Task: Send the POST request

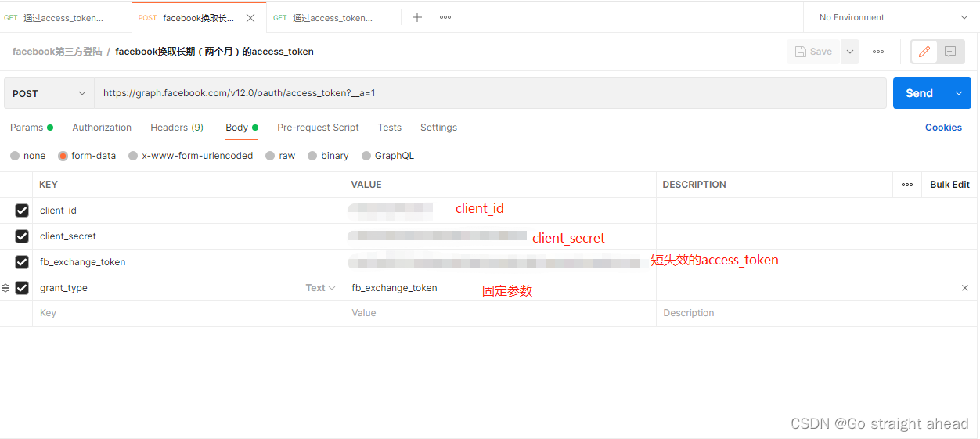Action: coord(920,93)
